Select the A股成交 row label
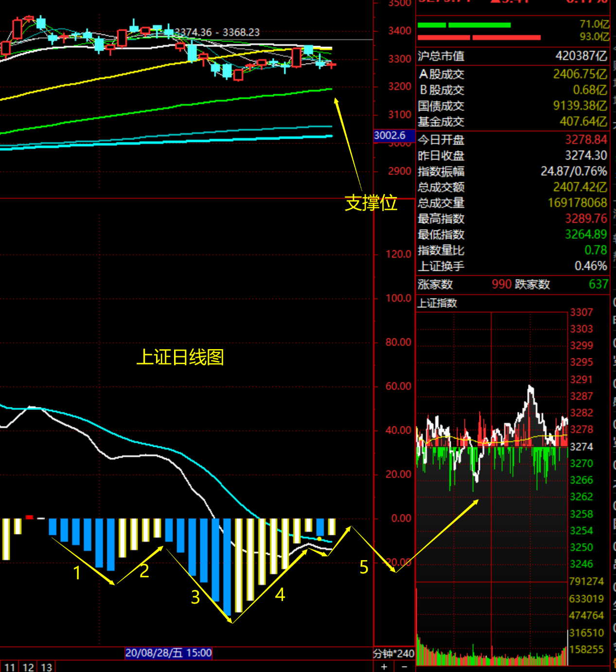This screenshot has height=672, width=616. (441, 74)
